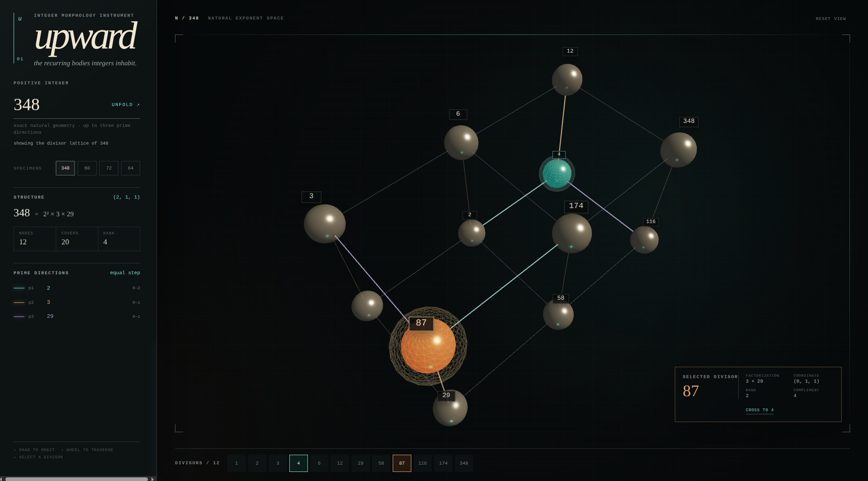868x481 pixels.
Task: Select the sphere labeled 3
Action: (325, 223)
